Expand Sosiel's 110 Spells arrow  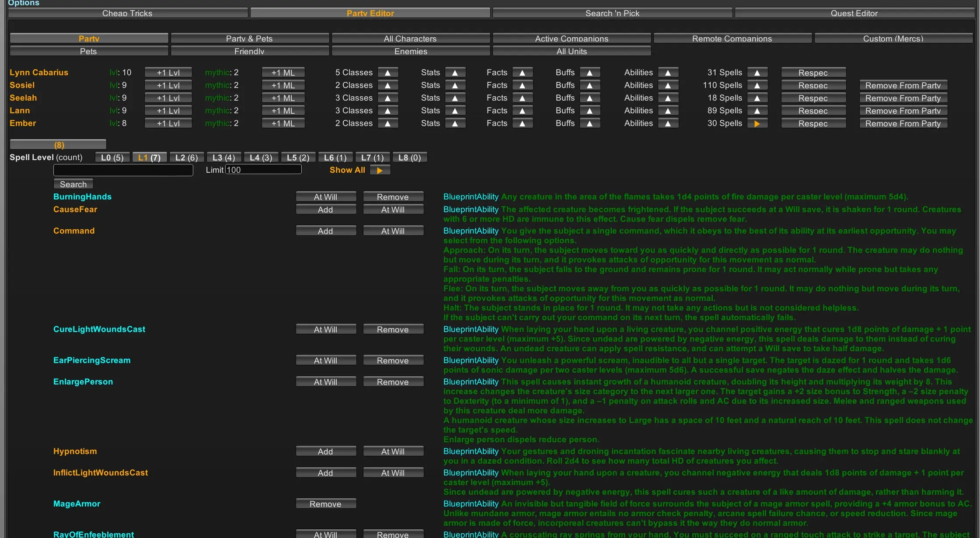click(757, 86)
